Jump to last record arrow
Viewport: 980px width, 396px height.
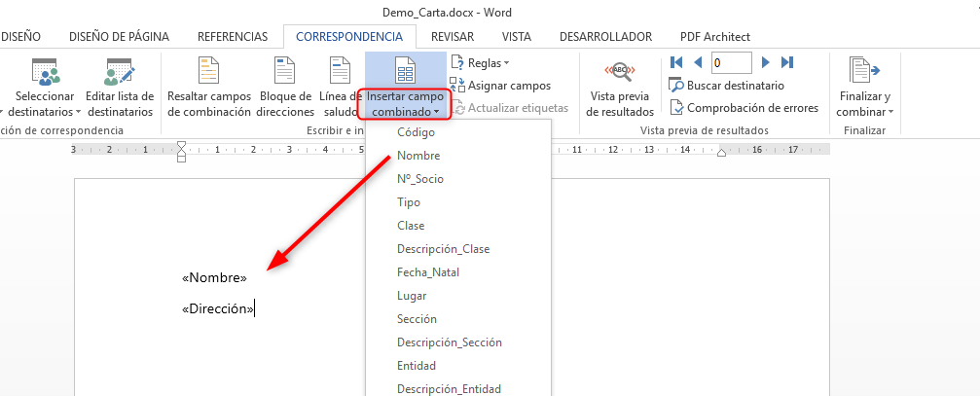[786, 62]
